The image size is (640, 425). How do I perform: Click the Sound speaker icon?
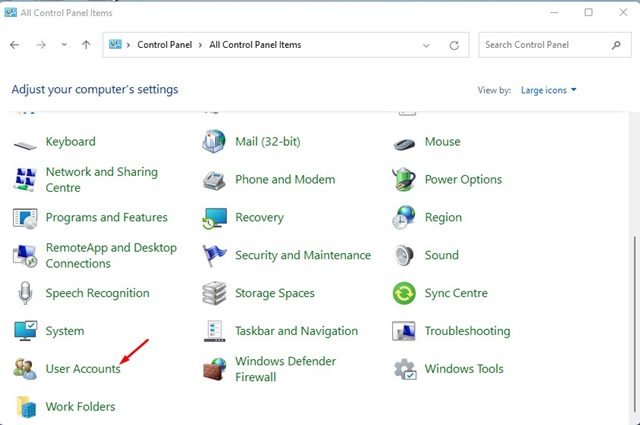coord(404,255)
